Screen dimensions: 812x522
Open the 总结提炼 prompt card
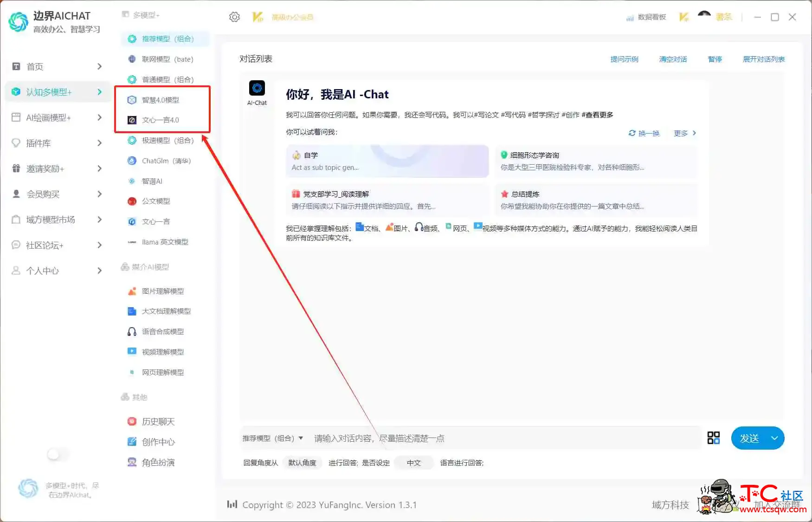coord(595,200)
